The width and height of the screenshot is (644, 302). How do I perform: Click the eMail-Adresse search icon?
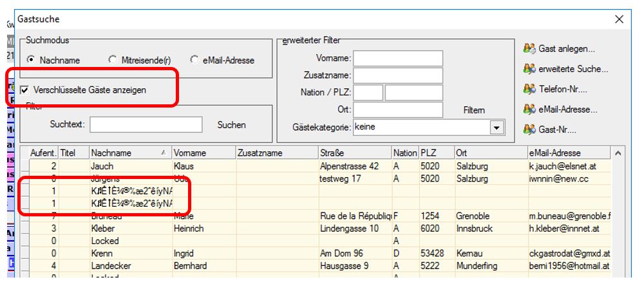point(529,109)
